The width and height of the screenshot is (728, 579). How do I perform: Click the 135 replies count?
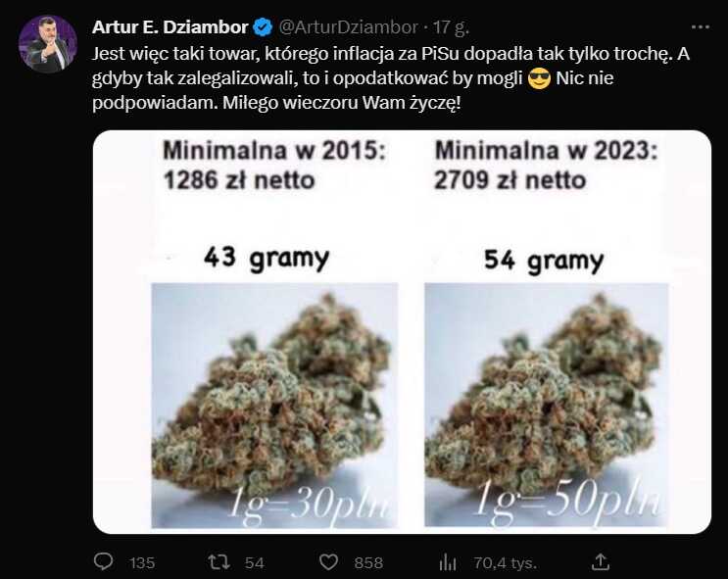click(x=142, y=562)
